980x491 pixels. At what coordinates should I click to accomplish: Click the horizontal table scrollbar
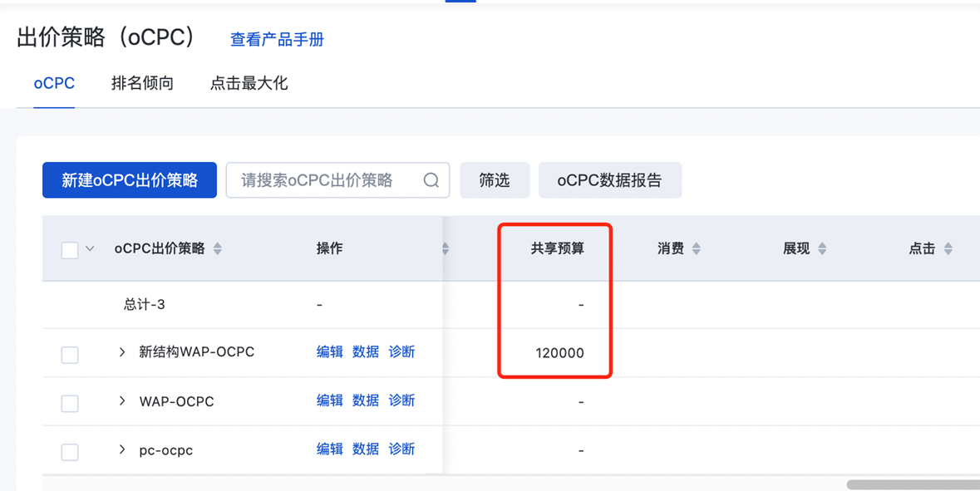[x=914, y=484]
